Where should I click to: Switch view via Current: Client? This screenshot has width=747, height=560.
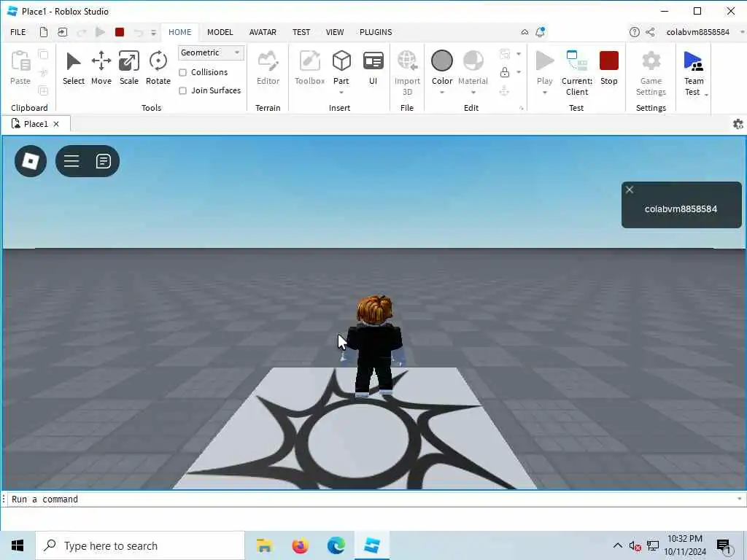[577, 72]
